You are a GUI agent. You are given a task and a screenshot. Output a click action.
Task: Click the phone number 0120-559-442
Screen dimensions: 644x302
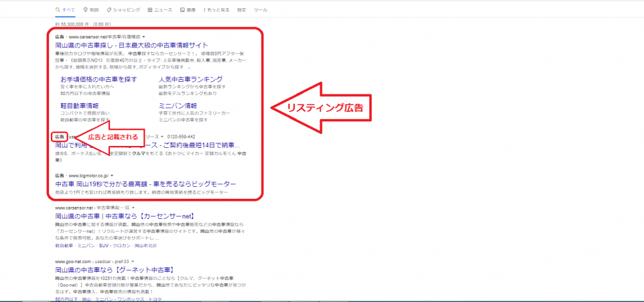(181, 137)
